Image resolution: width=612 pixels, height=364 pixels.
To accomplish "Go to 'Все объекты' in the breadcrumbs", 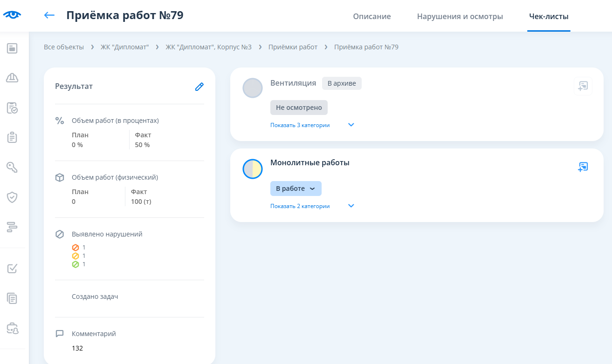I will [x=64, y=47].
